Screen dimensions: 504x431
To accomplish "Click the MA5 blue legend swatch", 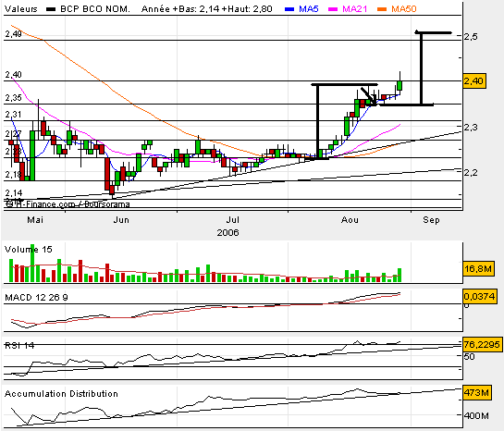I will (x=289, y=9).
